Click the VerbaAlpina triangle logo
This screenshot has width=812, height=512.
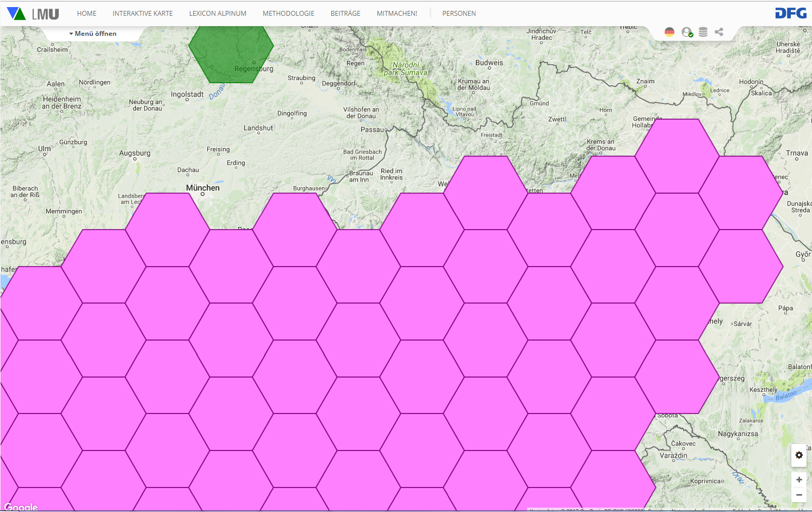coord(16,14)
